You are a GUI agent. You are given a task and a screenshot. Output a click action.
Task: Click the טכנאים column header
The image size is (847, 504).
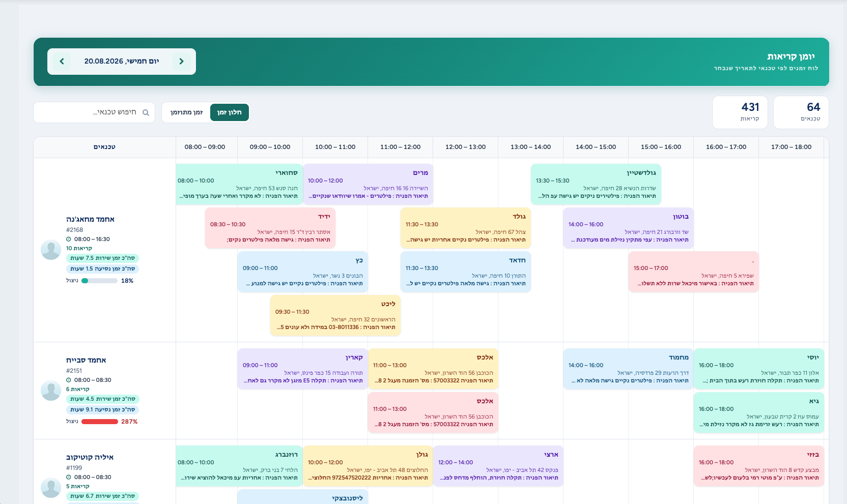tap(104, 147)
